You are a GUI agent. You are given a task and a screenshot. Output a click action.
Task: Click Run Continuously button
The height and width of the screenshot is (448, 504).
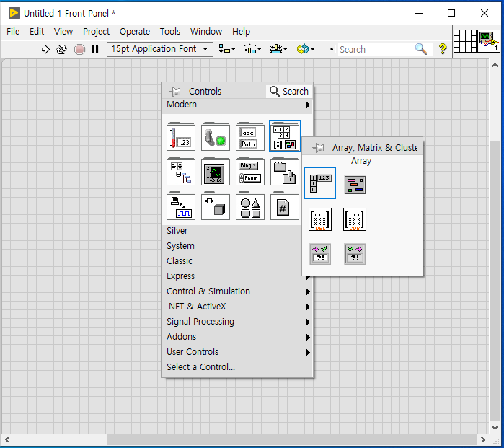[x=61, y=49]
